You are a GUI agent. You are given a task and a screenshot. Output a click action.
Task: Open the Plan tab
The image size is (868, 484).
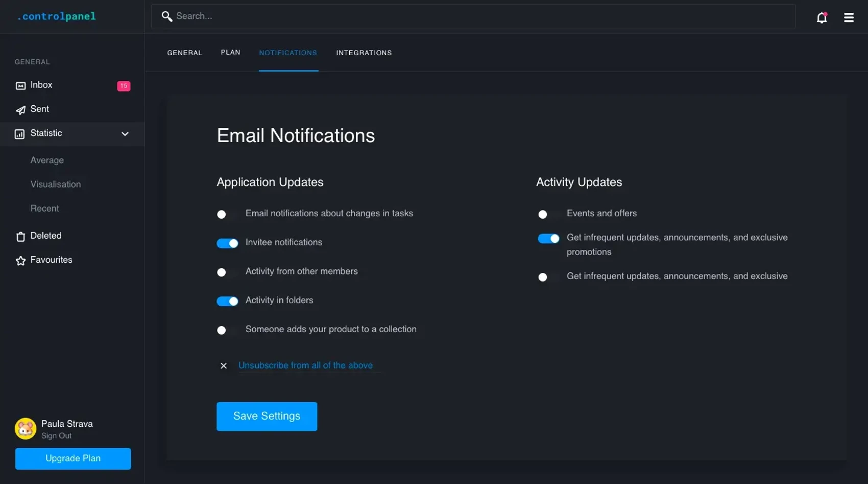pos(230,53)
